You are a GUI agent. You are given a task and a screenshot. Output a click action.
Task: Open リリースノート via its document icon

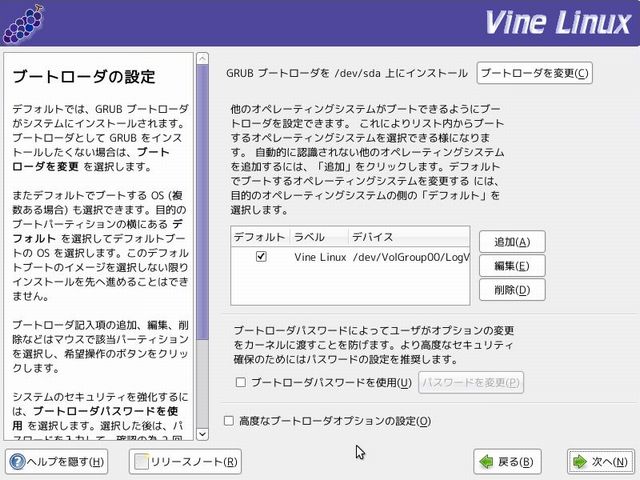coord(142,461)
